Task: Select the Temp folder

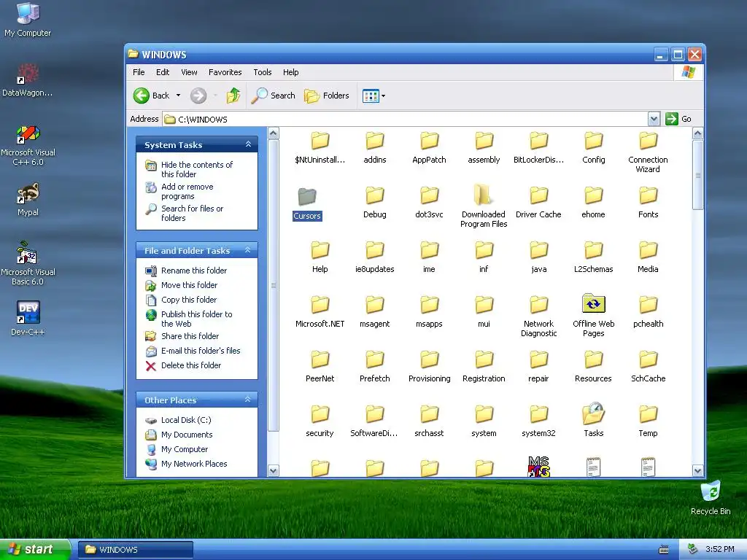Action: pyautogui.click(x=648, y=421)
